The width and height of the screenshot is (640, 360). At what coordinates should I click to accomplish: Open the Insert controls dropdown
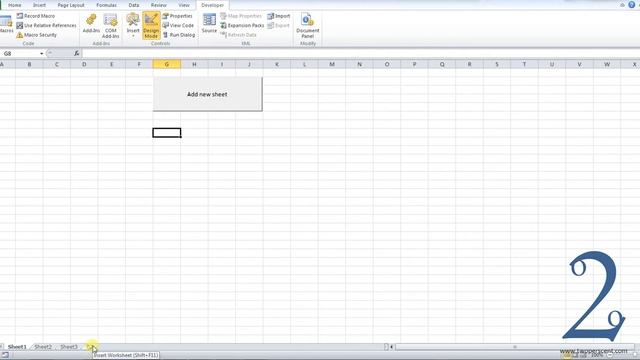point(133,25)
